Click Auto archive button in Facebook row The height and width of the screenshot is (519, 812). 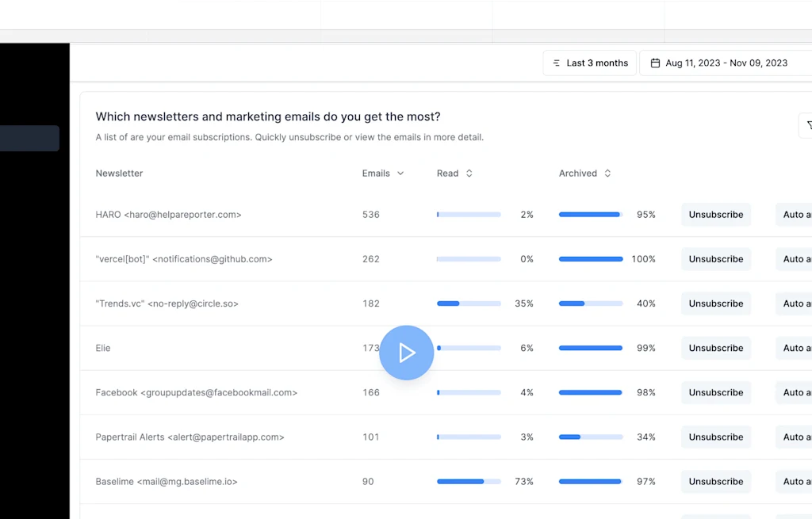(x=794, y=392)
